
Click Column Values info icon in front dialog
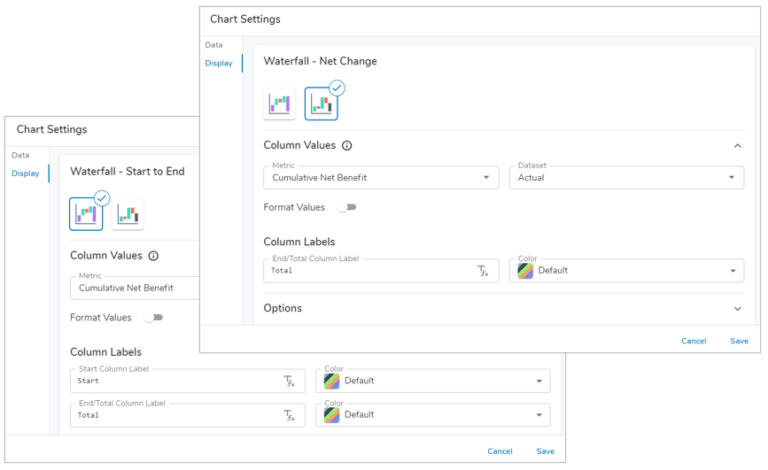(x=347, y=145)
